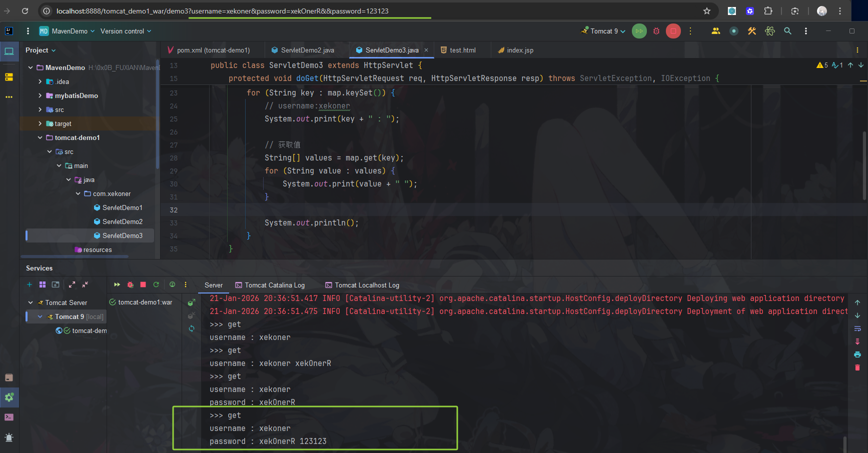Start debugging with the bug icon
Screen dimensions: 868x453
(656, 30)
